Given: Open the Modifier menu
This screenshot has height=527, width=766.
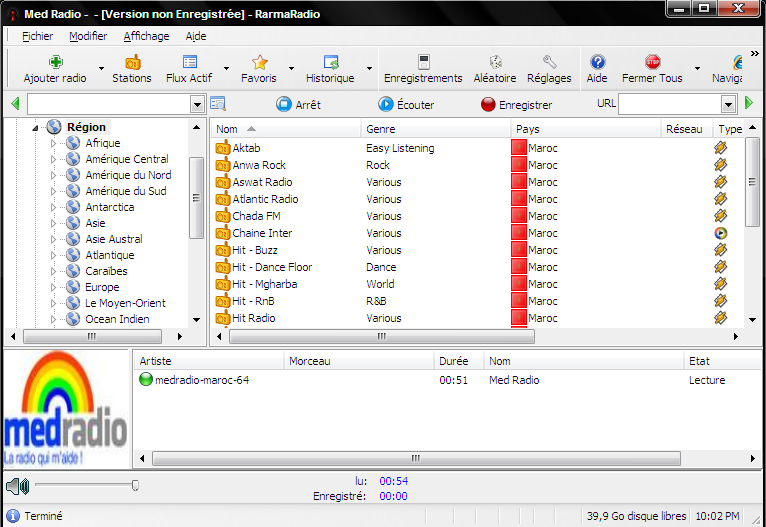Looking at the screenshot, I should click(x=88, y=36).
